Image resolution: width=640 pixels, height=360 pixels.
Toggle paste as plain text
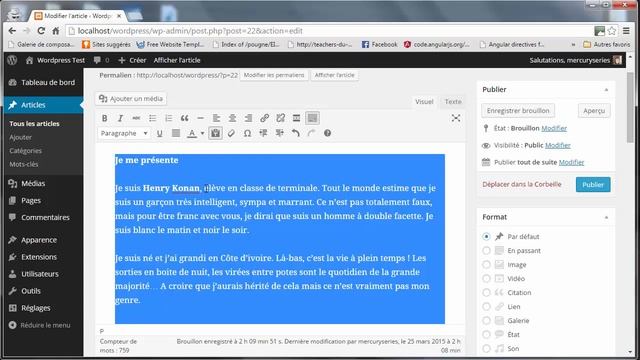click(x=216, y=133)
